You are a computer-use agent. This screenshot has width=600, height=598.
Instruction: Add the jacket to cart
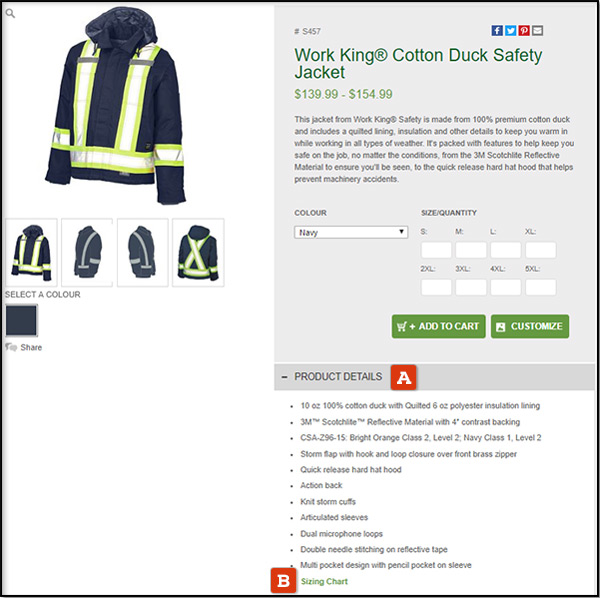click(x=439, y=326)
